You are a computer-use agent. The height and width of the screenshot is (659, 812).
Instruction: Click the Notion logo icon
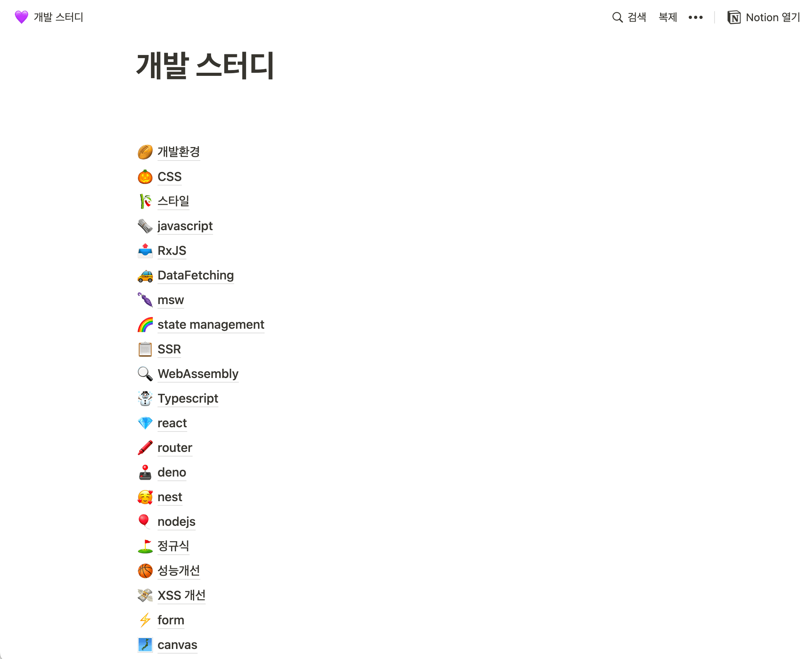pyautogui.click(x=734, y=17)
